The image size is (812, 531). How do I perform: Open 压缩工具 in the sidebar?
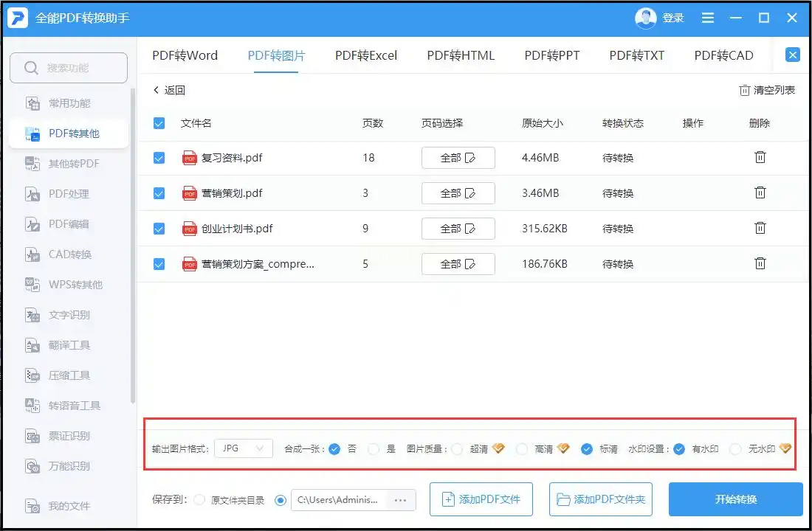(69, 375)
